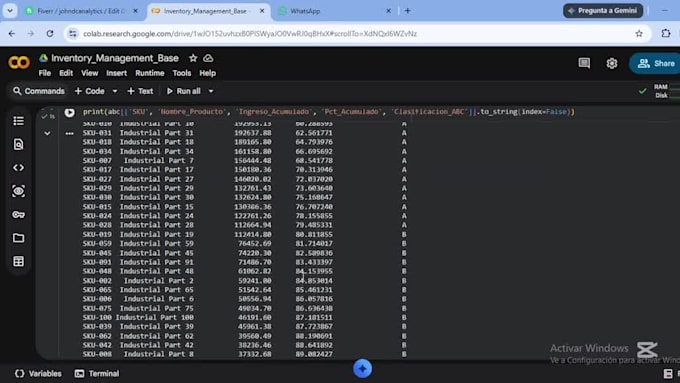This screenshot has height=383, width=680.
Task: Click the print(abc[...]) code line
Action: (x=329, y=112)
